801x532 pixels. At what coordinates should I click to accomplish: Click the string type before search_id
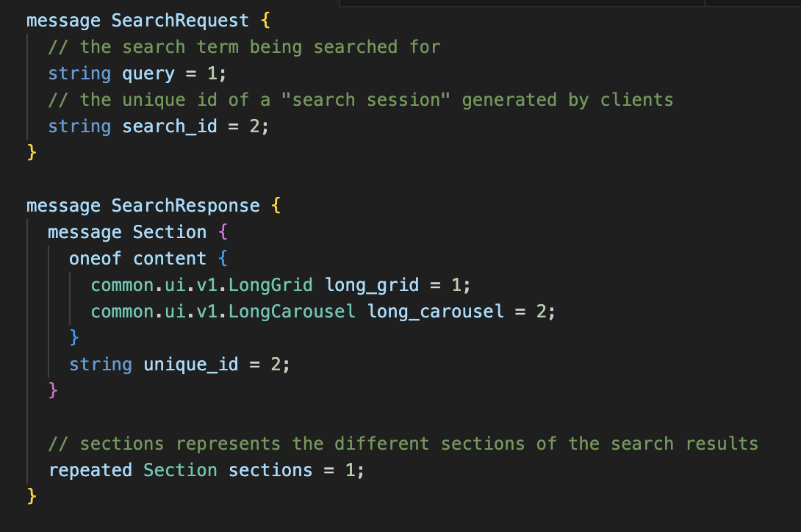tap(79, 126)
